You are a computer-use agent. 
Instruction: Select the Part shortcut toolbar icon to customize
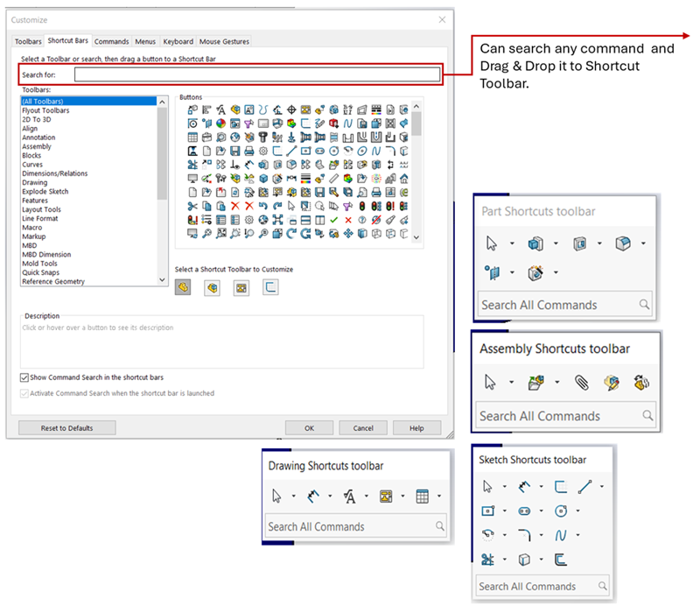click(x=183, y=286)
